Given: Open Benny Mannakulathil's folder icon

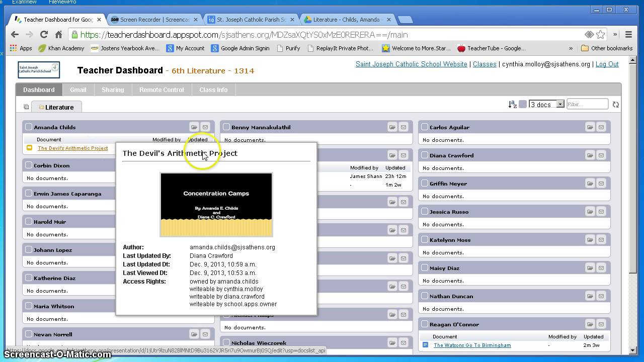Looking at the screenshot, I should [392, 127].
